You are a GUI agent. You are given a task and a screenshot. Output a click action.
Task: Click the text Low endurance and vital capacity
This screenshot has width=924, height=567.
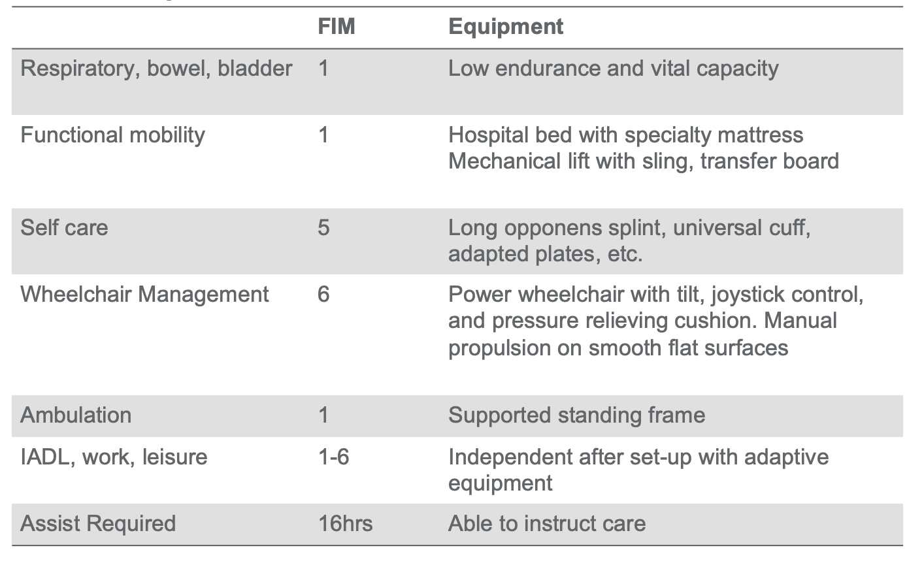click(614, 69)
